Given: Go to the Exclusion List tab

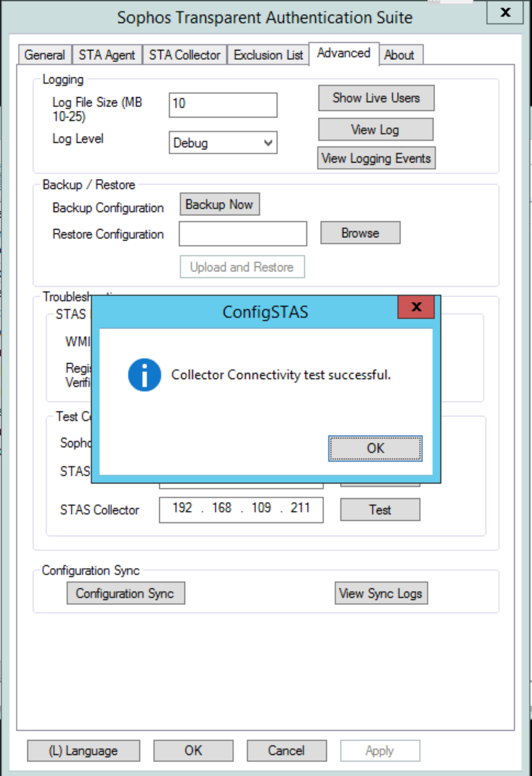Looking at the screenshot, I should pyautogui.click(x=268, y=55).
